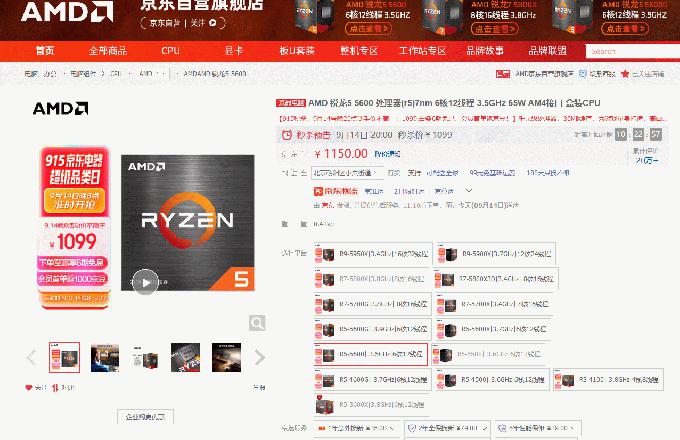680x440 pixels.
Task: Select the R5-5600X 3.7GHz option
Action: click(494, 329)
